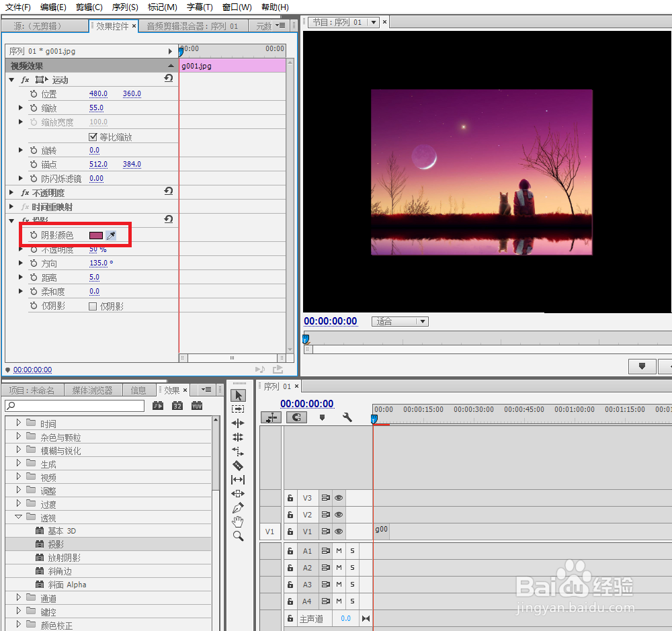Toggle sync lock on V1 track
Image resolution: width=672 pixels, height=631 pixels.
[326, 532]
